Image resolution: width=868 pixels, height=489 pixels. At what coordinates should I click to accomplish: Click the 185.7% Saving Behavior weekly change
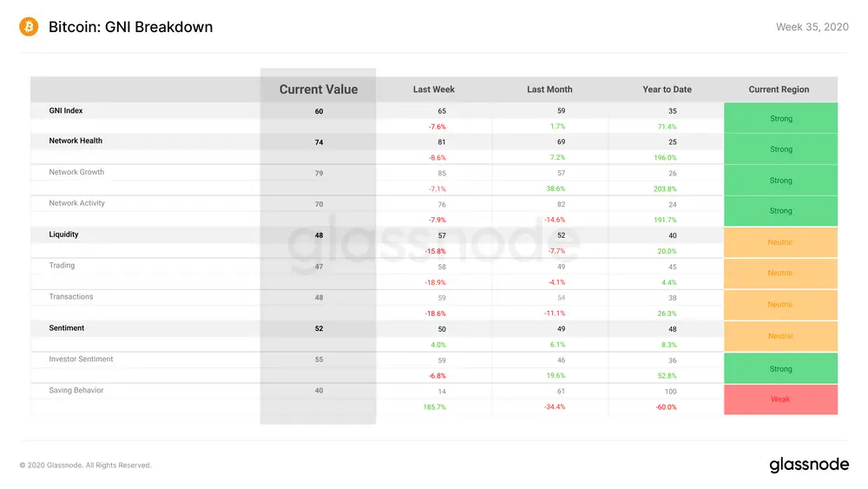[x=435, y=407]
